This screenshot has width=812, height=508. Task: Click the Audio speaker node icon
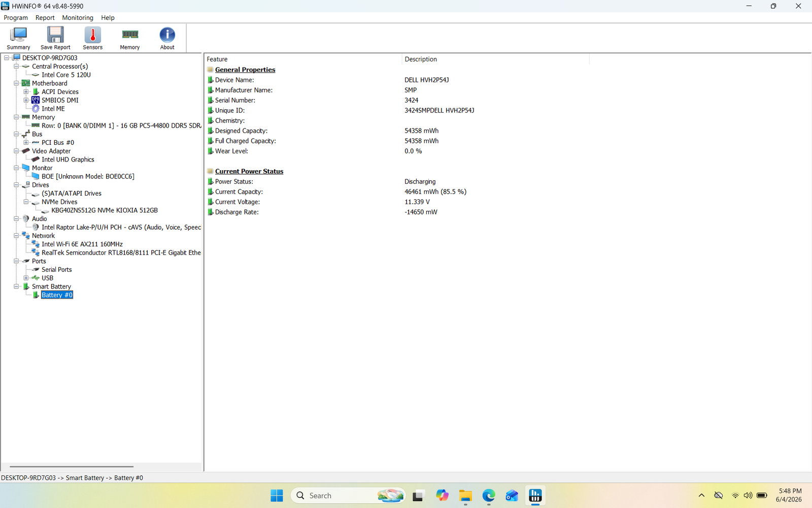26,219
